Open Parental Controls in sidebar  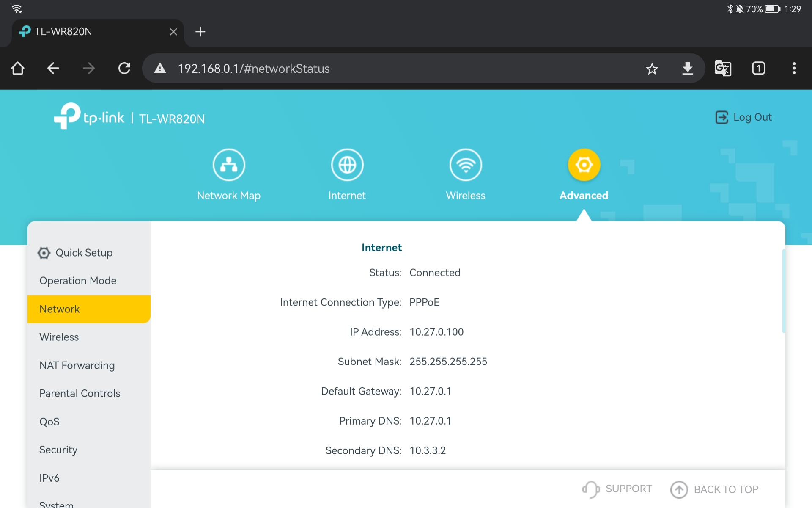[80, 393]
